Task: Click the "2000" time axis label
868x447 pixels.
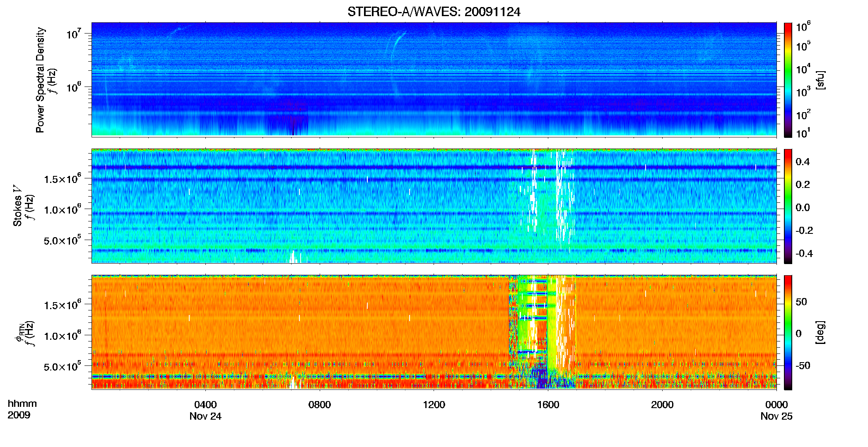Action: 662,404
